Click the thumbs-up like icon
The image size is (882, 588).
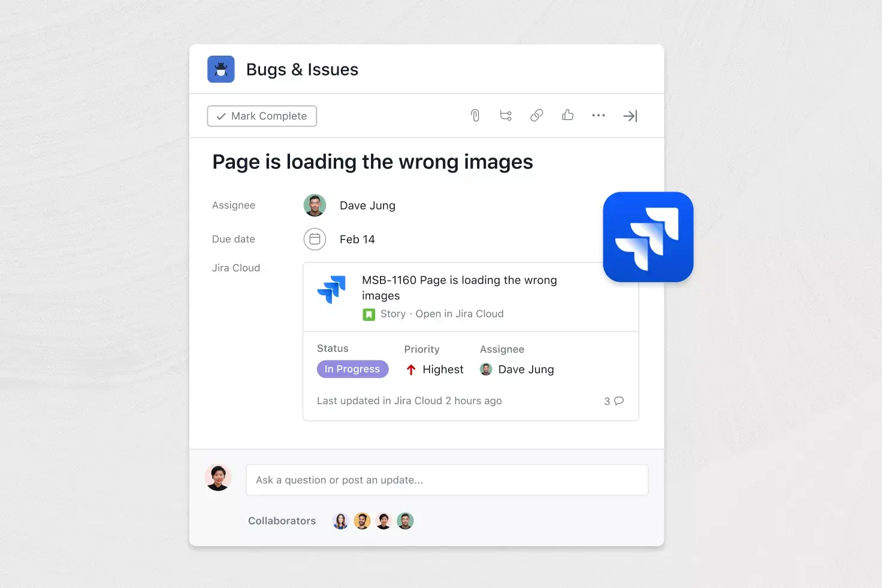(567, 115)
